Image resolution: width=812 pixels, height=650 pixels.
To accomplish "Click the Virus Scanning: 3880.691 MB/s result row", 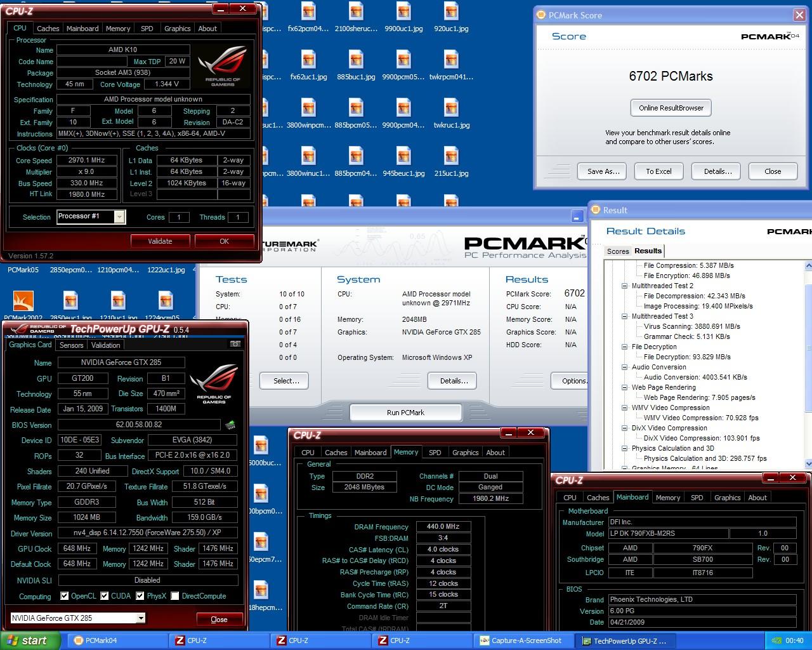I will pyautogui.click(x=692, y=326).
